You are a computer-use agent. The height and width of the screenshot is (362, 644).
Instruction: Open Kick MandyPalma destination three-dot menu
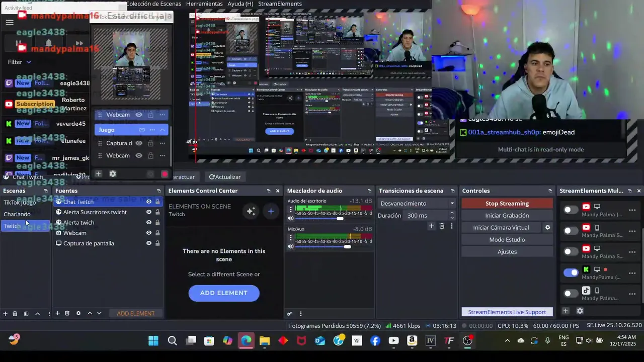[x=632, y=273]
